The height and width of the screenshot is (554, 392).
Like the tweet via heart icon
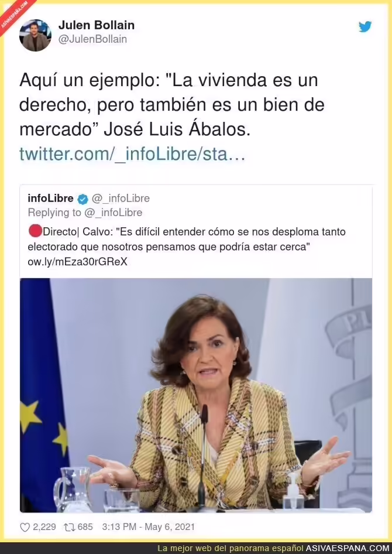pos(25,527)
